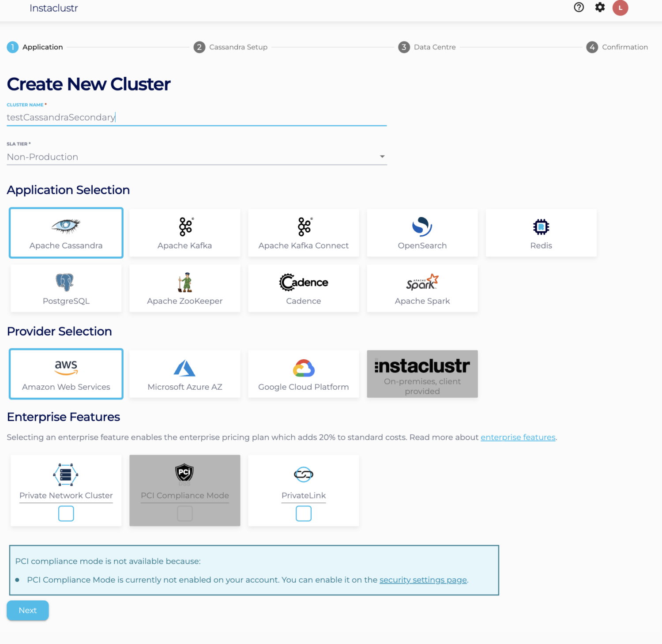Image resolution: width=662 pixels, height=644 pixels.
Task: Pick PostgreSQL from Application Selection
Action: click(x=66, y=288)
